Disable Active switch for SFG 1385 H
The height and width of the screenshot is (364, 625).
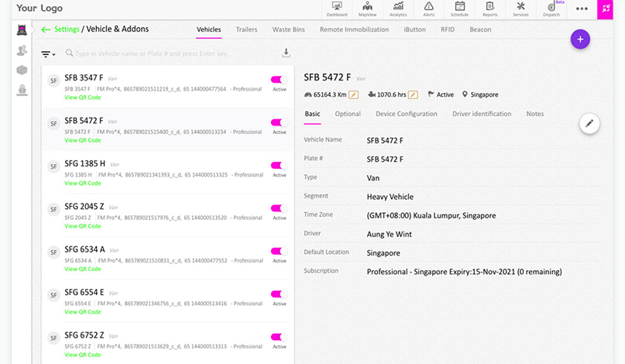pyautogui.click(x=279, y=165)
